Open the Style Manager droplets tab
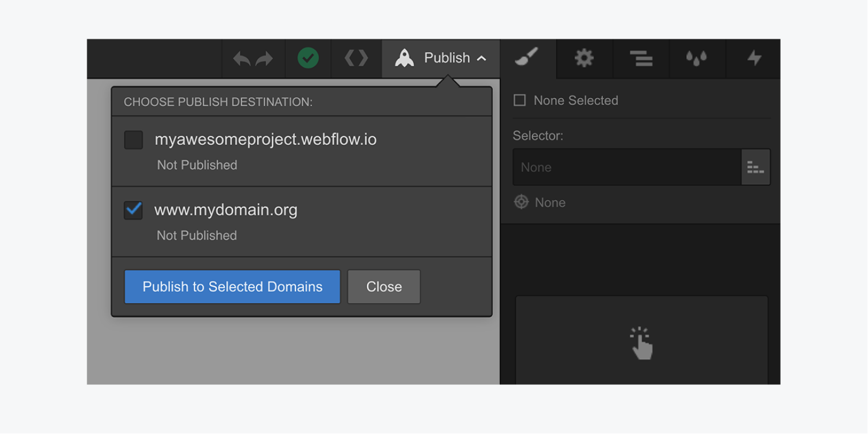Viewport: 868px width, 434px height. [x=696, y=58]
